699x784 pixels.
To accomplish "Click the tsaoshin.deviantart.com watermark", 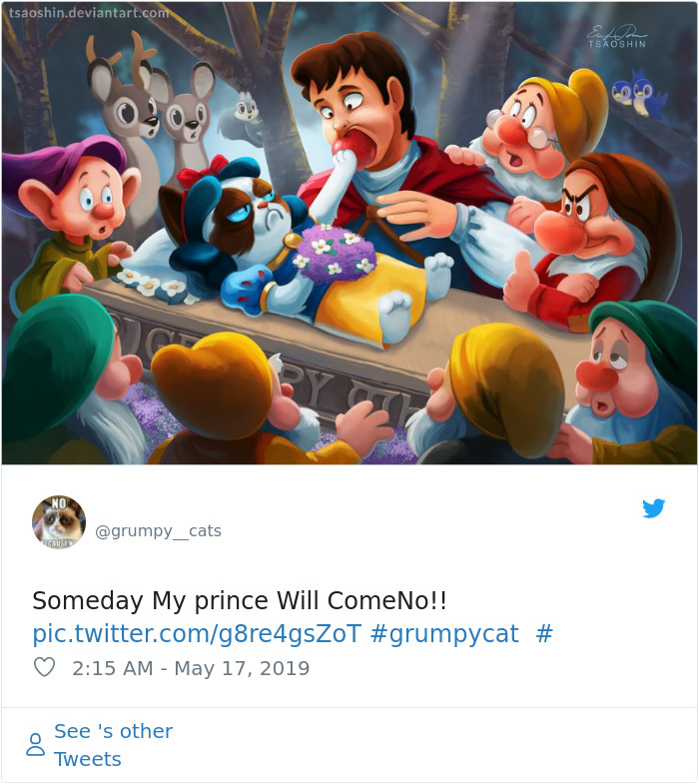I will point(88,13).
